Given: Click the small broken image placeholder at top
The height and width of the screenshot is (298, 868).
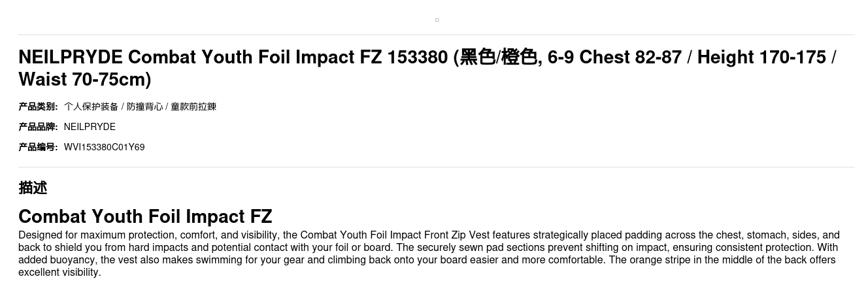Looking at the screenshot, I should coord(437,20).
